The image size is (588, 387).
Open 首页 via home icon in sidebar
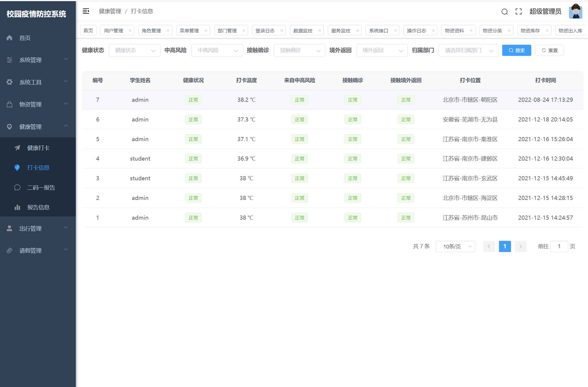[x=10, y=38]
